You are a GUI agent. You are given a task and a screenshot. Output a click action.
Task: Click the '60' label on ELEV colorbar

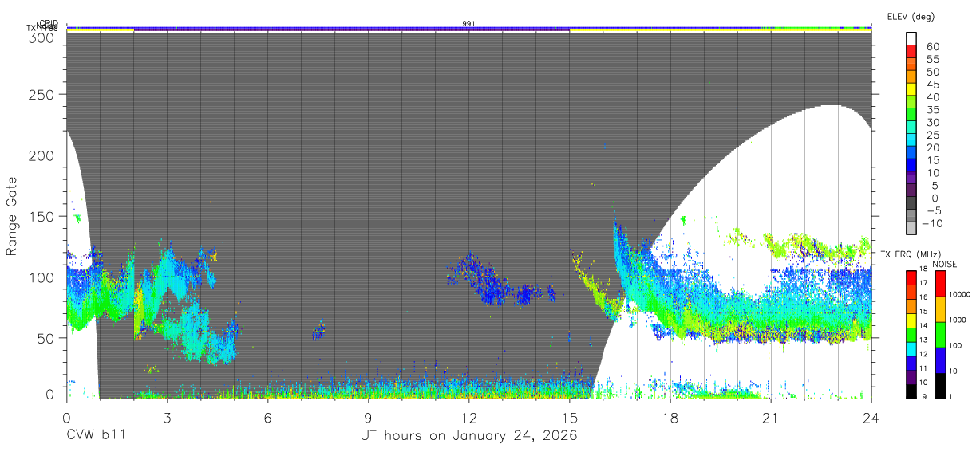pos(932,47)
